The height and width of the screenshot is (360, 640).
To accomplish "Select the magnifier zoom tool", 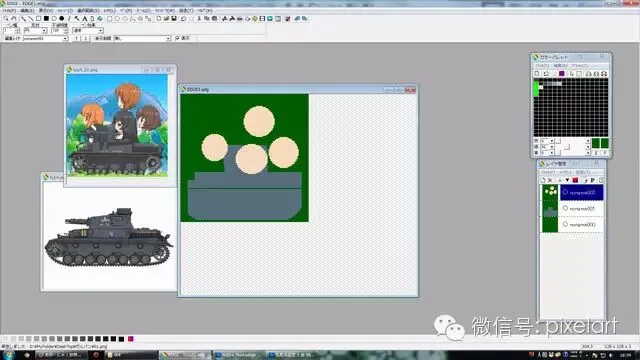I will coord(6,18).
